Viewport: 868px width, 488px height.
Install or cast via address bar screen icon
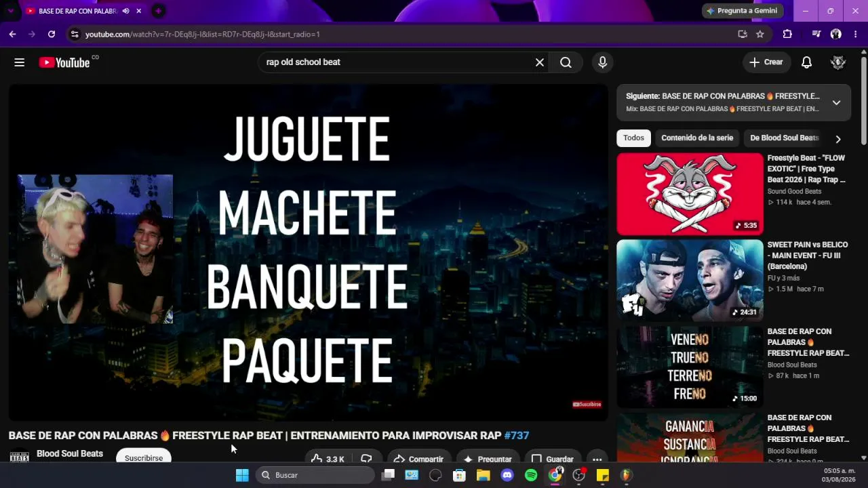[743, 34]
